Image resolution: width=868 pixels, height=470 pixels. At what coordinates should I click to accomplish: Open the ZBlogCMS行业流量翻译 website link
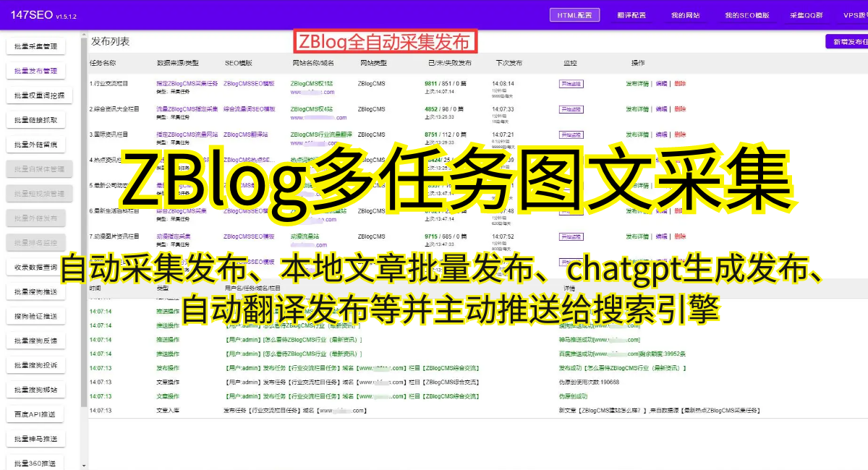tap(321, 134)
